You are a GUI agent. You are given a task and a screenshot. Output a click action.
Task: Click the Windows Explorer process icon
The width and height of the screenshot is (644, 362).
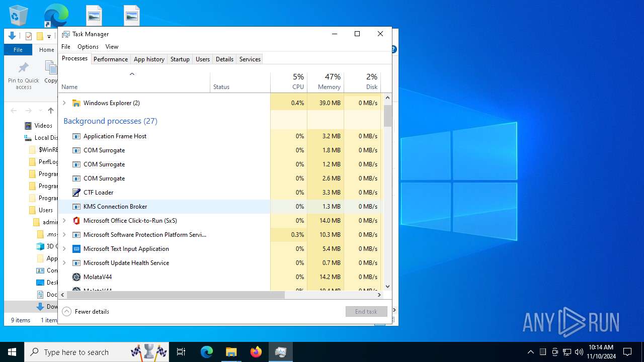[x=76, y=103]
